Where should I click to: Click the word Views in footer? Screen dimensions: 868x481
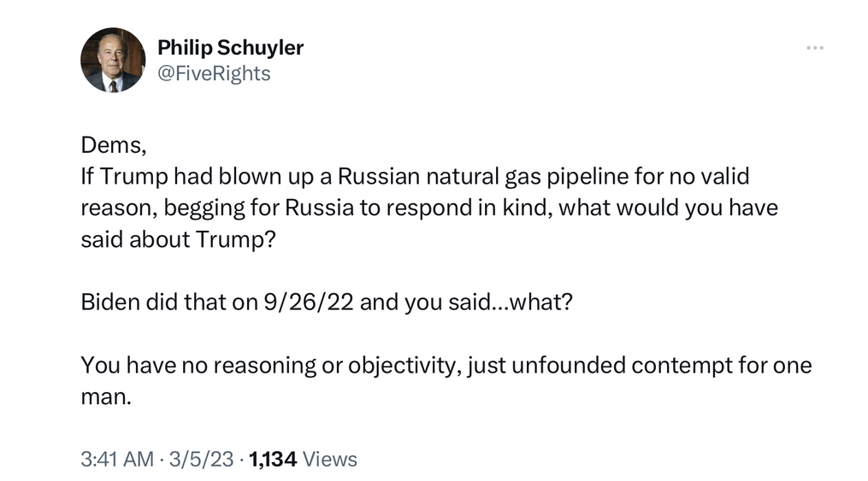[x=330, y=459]
